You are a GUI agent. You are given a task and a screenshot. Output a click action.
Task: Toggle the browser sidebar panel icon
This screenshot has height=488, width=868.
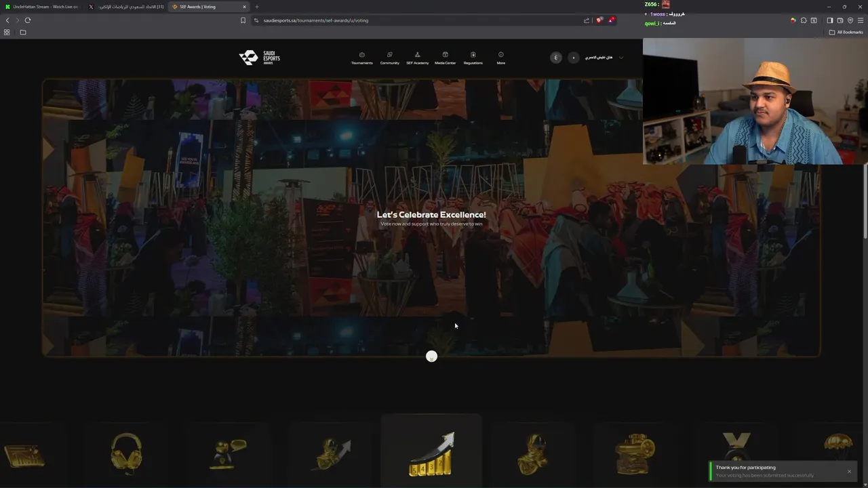pyautogui.click(x=830, y=20)
